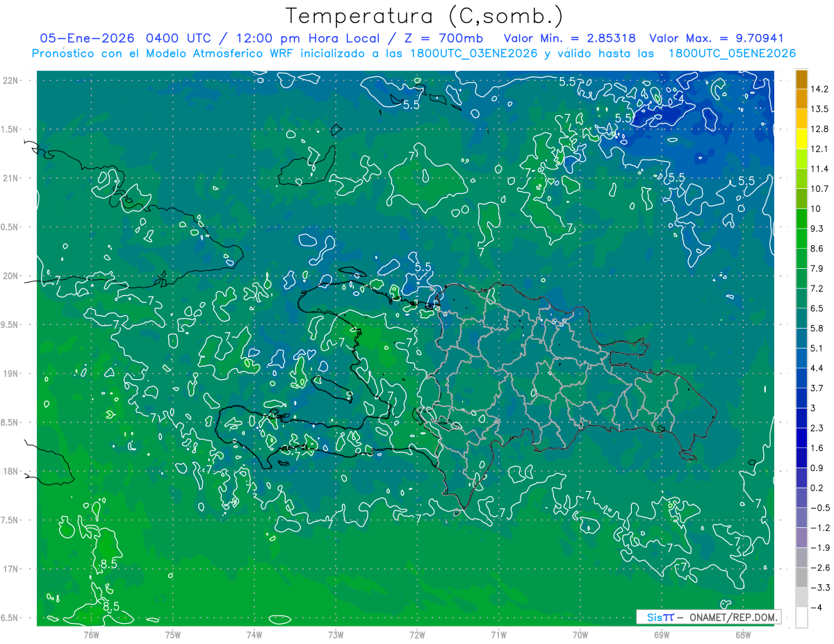This screenshot has width=834, height=644.
Task: Click the 5.1 colorbar value
Action: [x=817, y=348]
